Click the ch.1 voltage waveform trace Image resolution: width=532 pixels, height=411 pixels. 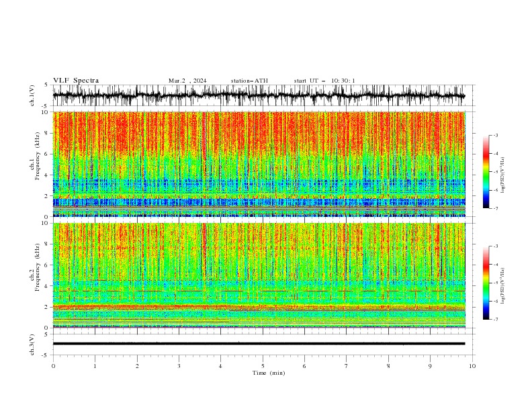pos(259,95)
